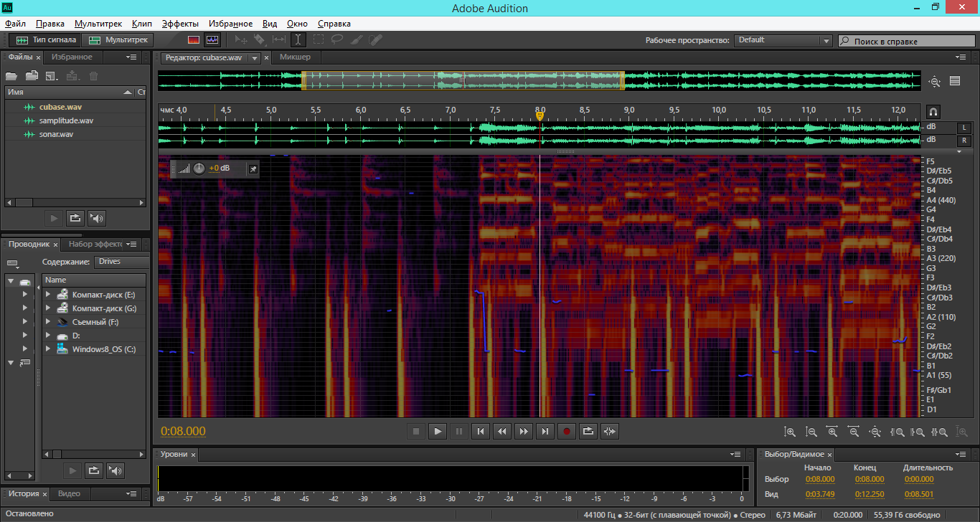Expand D: drive in Media Browser

pos(48,336)
